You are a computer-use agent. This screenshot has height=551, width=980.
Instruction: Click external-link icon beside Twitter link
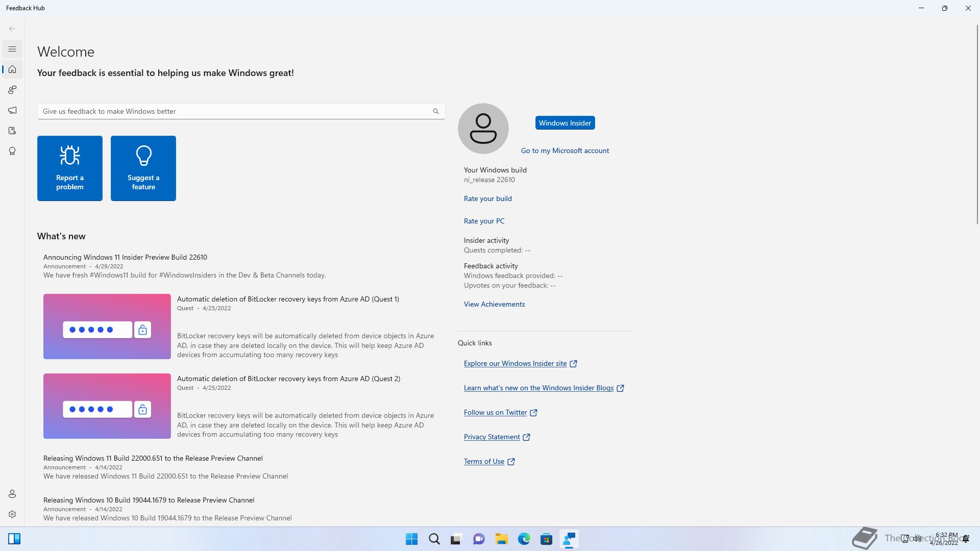tap(533, 413)
